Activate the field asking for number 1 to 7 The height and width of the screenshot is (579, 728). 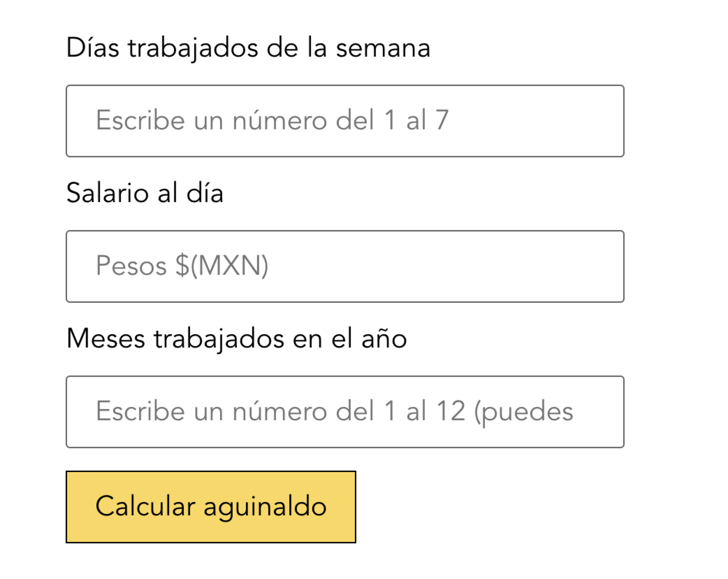346,121
